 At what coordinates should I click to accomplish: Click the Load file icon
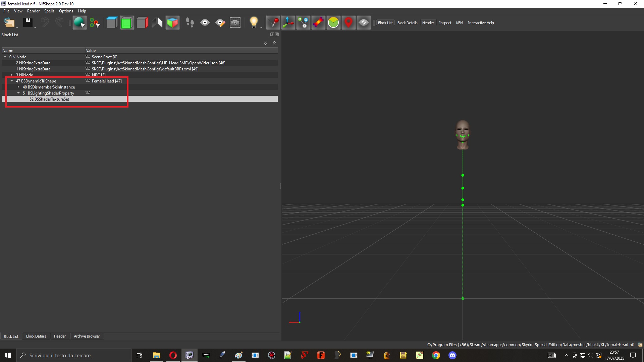click(9, 23)
